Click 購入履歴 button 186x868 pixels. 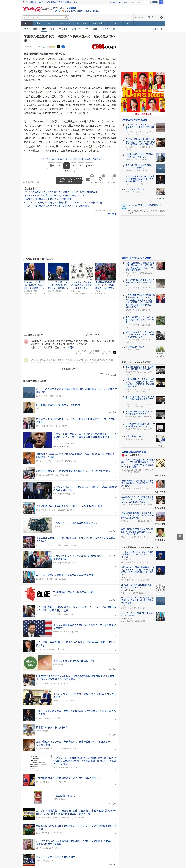[152, 18]
